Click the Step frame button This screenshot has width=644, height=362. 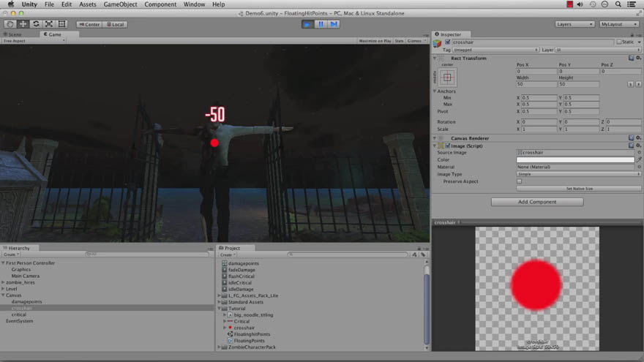pyautogui.click(x=334, y=24)
